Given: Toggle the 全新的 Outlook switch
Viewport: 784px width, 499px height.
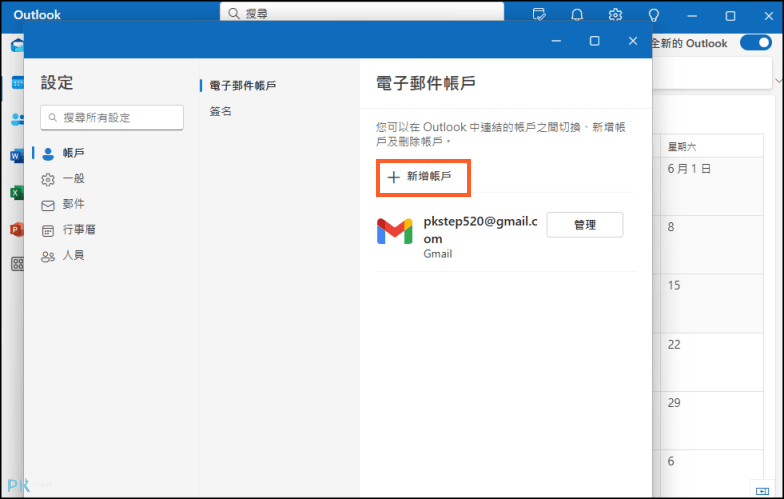Looking at the screenshot, I should (756, 43).
